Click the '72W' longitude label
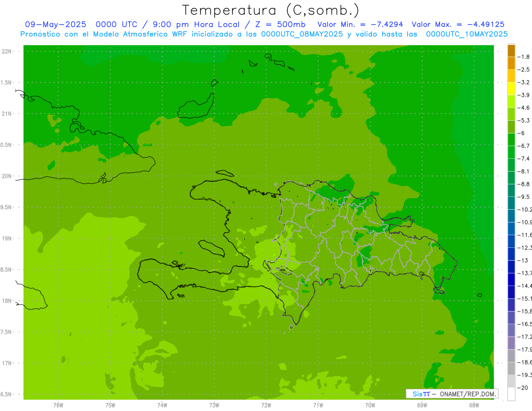The height and width of the screenshot is (411, 532). [266, 405]
